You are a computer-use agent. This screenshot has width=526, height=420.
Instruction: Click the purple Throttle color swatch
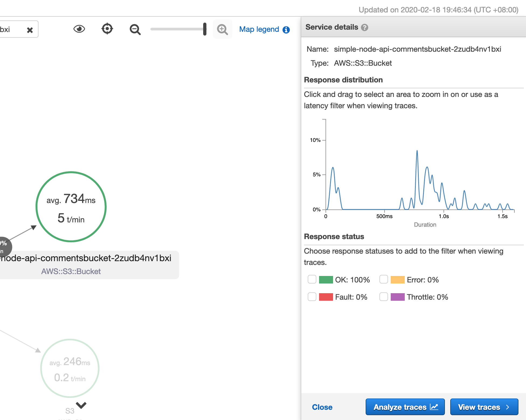(x=398, y=297)
